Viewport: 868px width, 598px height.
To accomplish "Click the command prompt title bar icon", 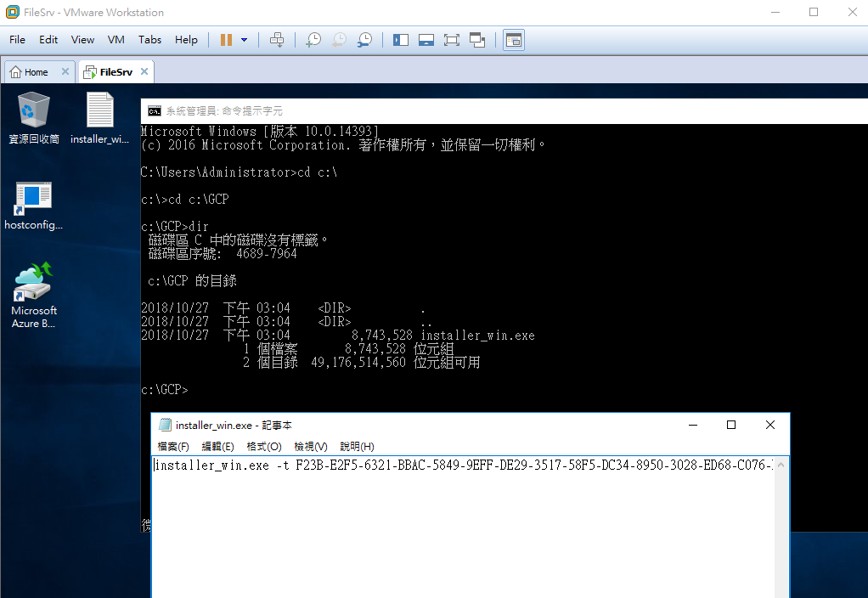I will pyautogui.click(x=155, y=111).
